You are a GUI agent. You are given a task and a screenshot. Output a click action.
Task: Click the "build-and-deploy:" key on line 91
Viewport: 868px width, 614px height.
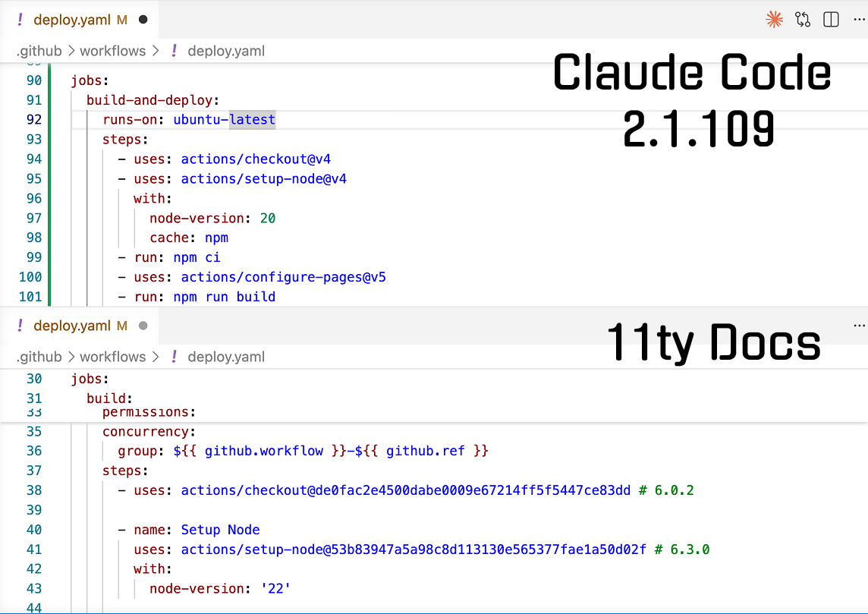(x=153, y=100)
